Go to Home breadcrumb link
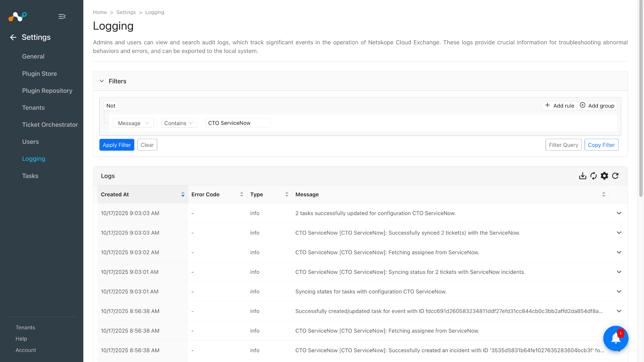This screenshot has width=644, height=362. pyautogui.click(x=100, y=12)
